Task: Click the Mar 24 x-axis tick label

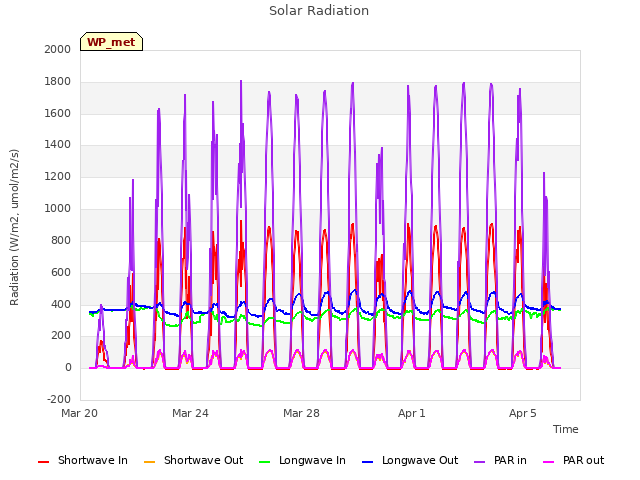Action: [x=190, y=413]
